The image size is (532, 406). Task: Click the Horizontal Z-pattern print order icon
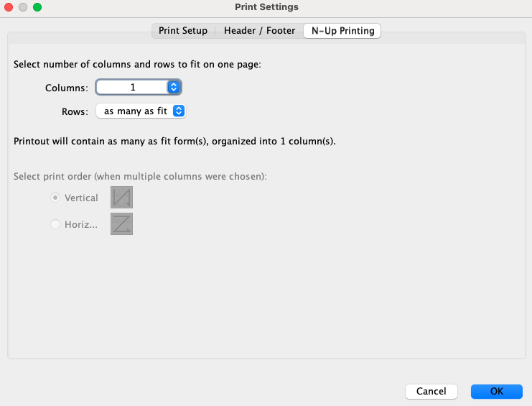point(121,224)
